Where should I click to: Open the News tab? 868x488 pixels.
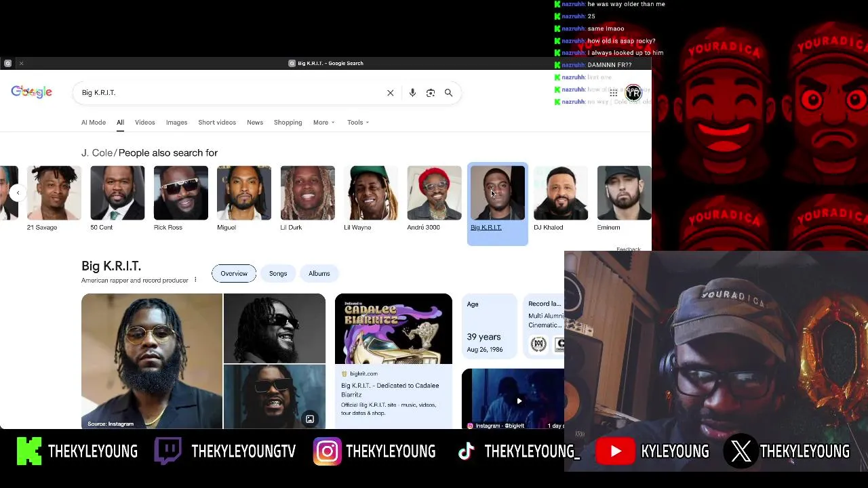pos(255,123)
